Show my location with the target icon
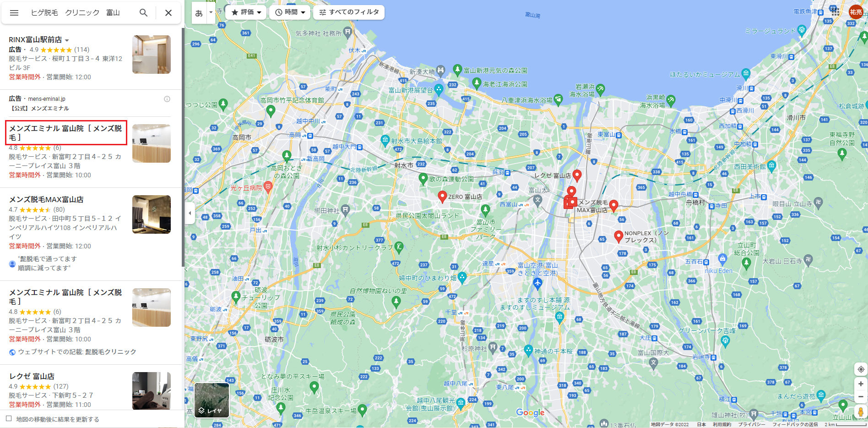Viewport: 868px width, 428px height. (x=861, y=369)
